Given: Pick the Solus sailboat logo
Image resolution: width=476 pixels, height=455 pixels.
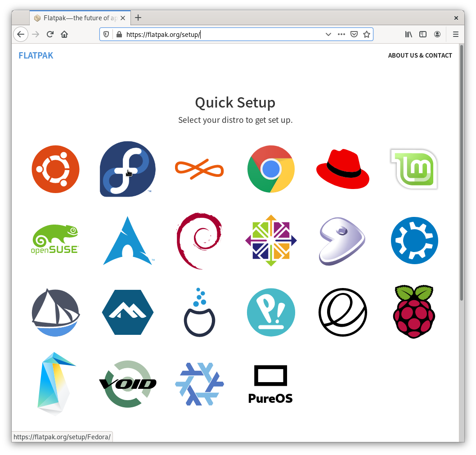Looking at the screenshot, I should coord(55,312).
